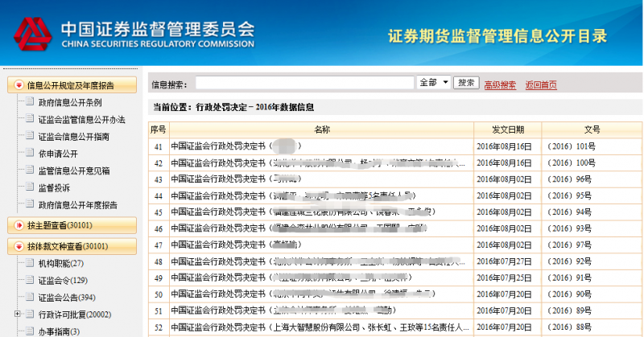644x337 pixels.
Task: Select 办事指南(3) in the tree
Action: click(x=59, y=331)
